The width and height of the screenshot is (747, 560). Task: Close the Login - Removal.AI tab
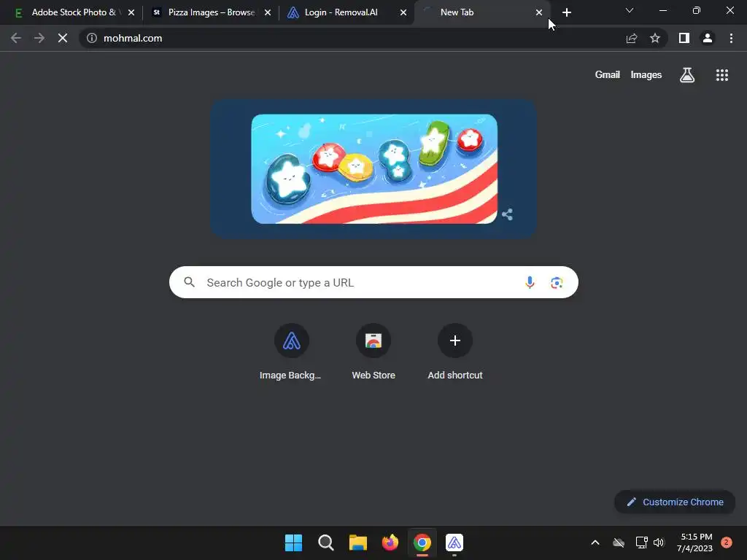tap(403, 12)
